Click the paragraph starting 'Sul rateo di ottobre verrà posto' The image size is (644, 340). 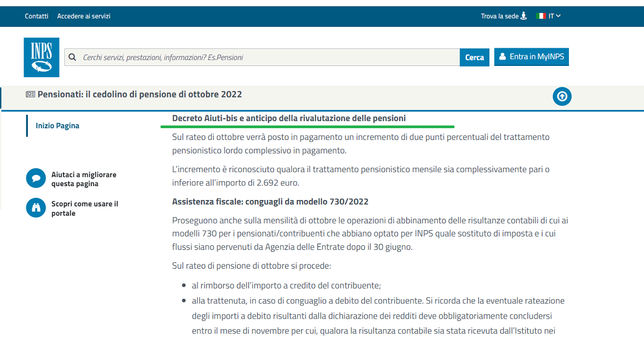coord(361,144)
